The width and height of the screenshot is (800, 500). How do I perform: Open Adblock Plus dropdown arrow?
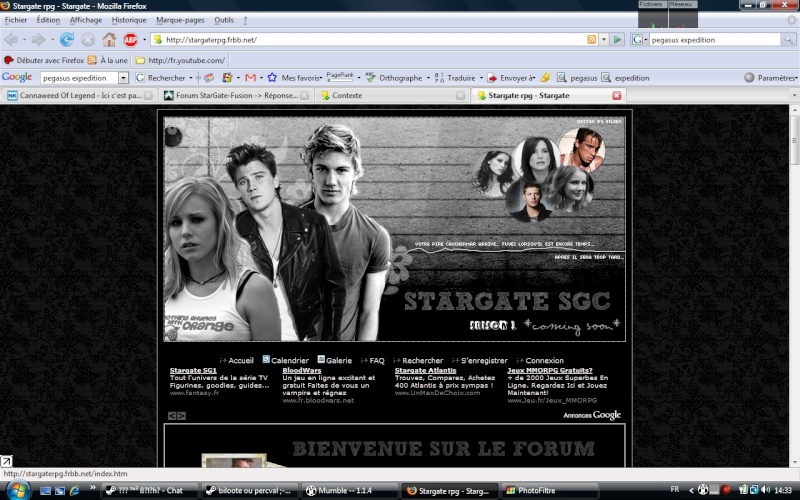tap(144, 39)
